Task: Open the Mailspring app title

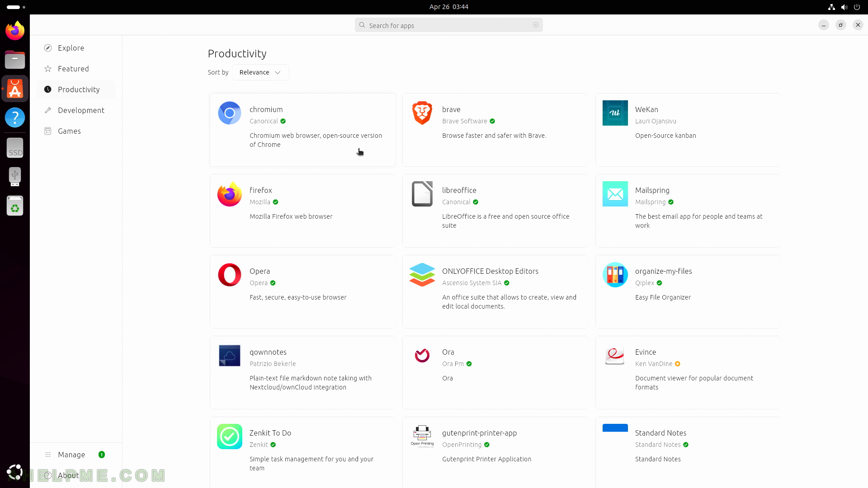Action: [652, 190]
